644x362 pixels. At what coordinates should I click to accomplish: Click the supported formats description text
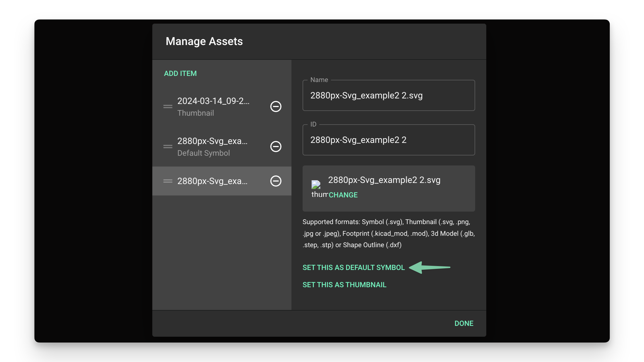(x=389, y=233)
